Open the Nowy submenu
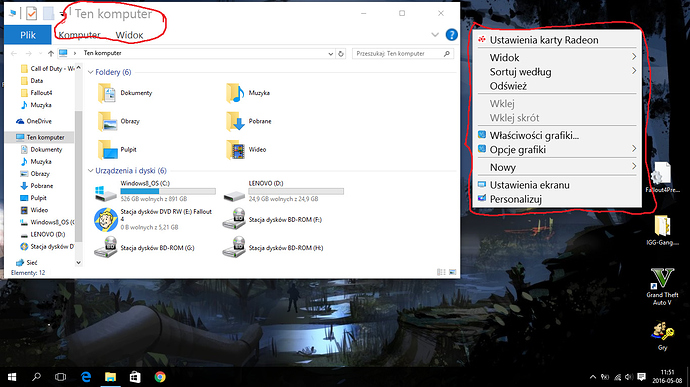The width and height of the screenshot is (690, 387). point(557,167)
